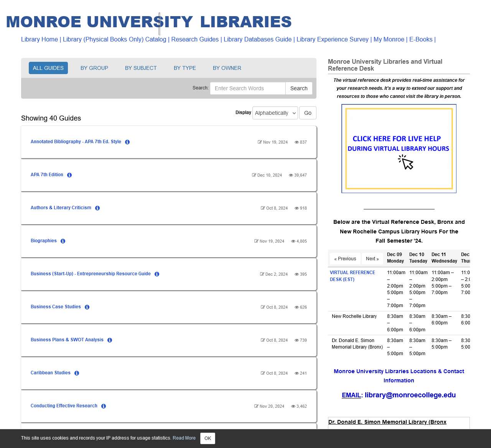The height and width of the screenshot is (448, 491).
Task: Go to Next week in hours calendar
Action: click(x=372, y=259)
